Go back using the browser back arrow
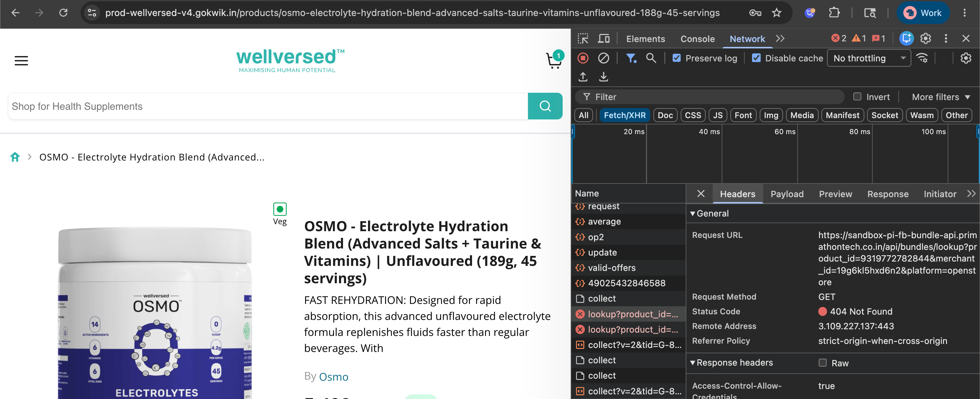The image size is (980, 399). 16,13
